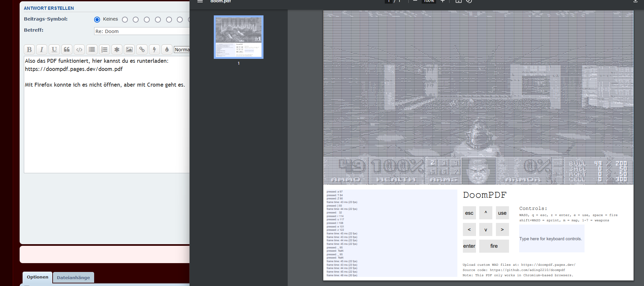Insert an unordered bullet list

pos(92,50)
